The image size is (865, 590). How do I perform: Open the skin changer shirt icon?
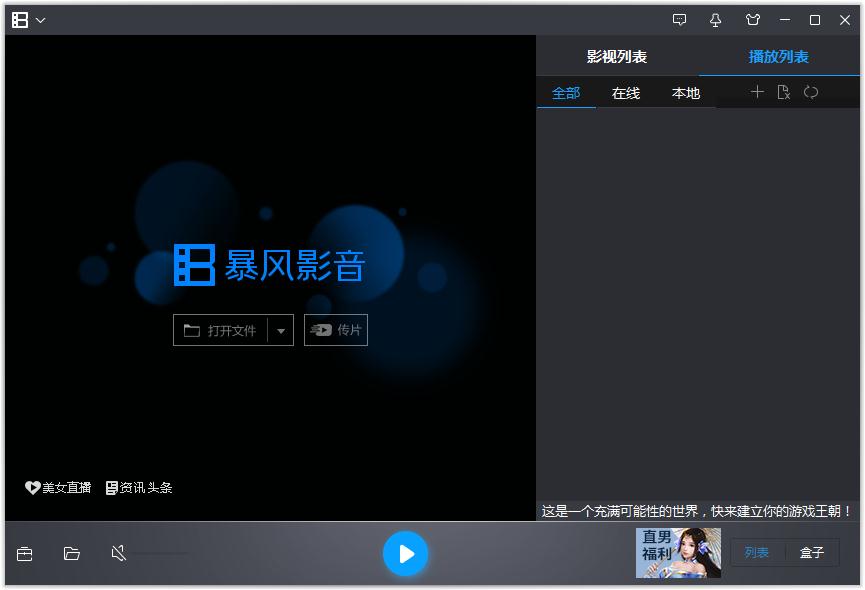[x=752, y=19]
